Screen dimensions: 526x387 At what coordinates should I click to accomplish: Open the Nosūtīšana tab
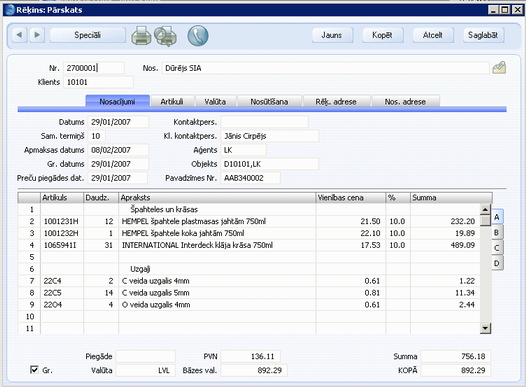pos(269,101)
